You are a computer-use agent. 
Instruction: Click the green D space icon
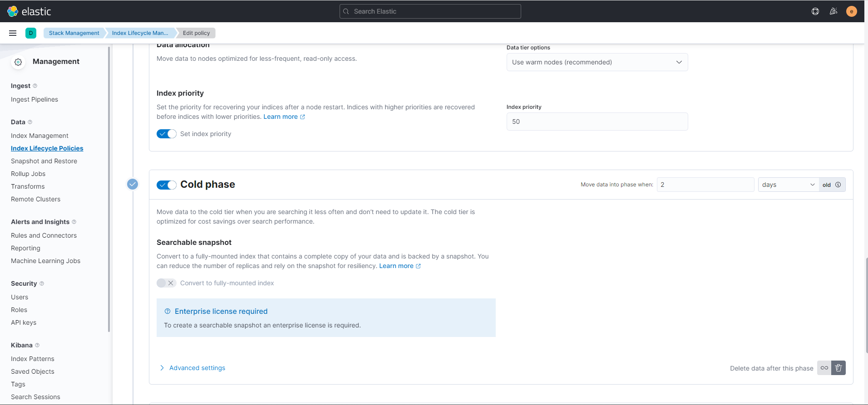(x=31, y=33)
